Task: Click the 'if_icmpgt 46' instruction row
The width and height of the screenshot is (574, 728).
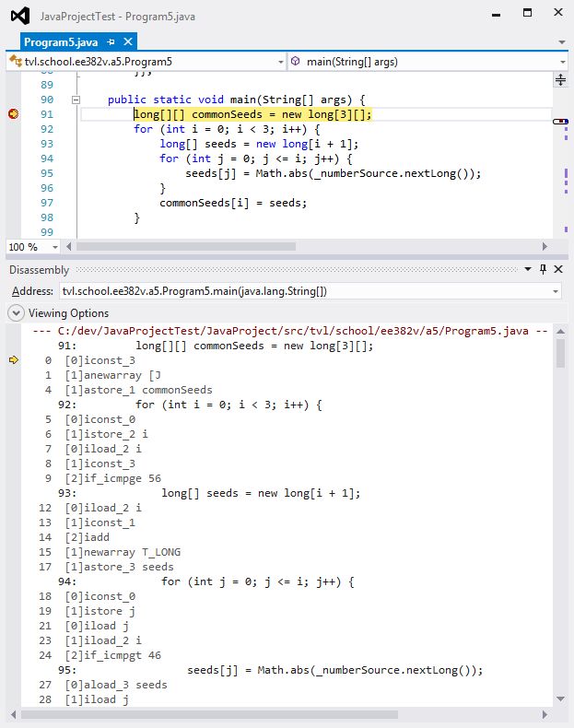Action: tap(112, 655)
